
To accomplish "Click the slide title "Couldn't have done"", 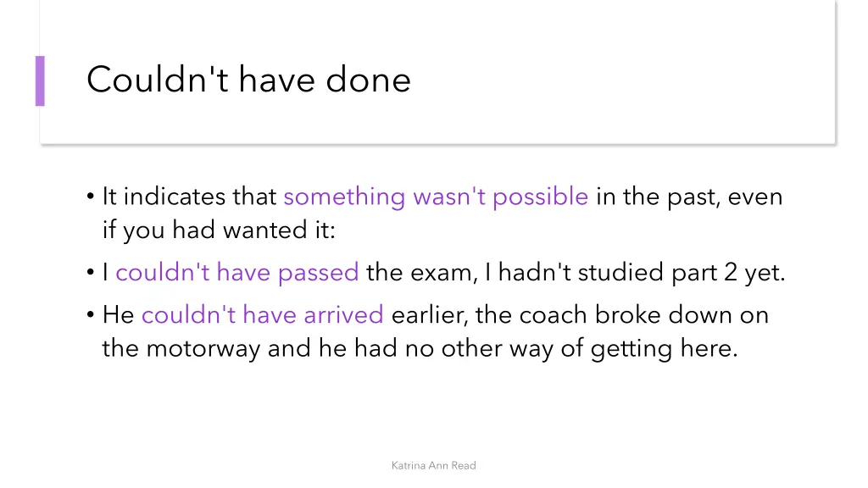I will pos(248,79).
